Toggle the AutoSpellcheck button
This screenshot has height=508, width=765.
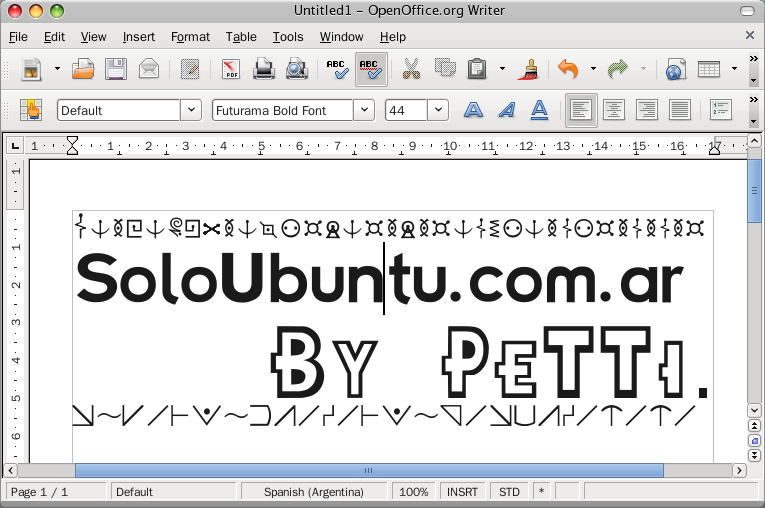371,69
